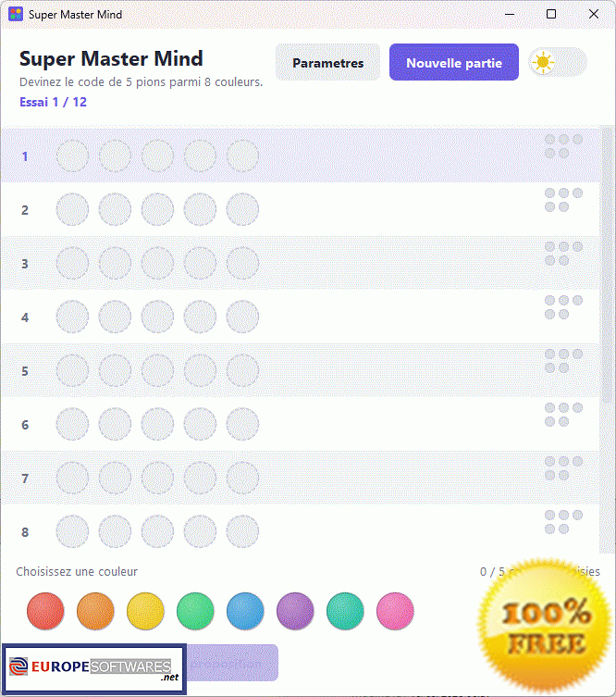
Task: Click the feedback pegs of row 1
Action: 563,146
